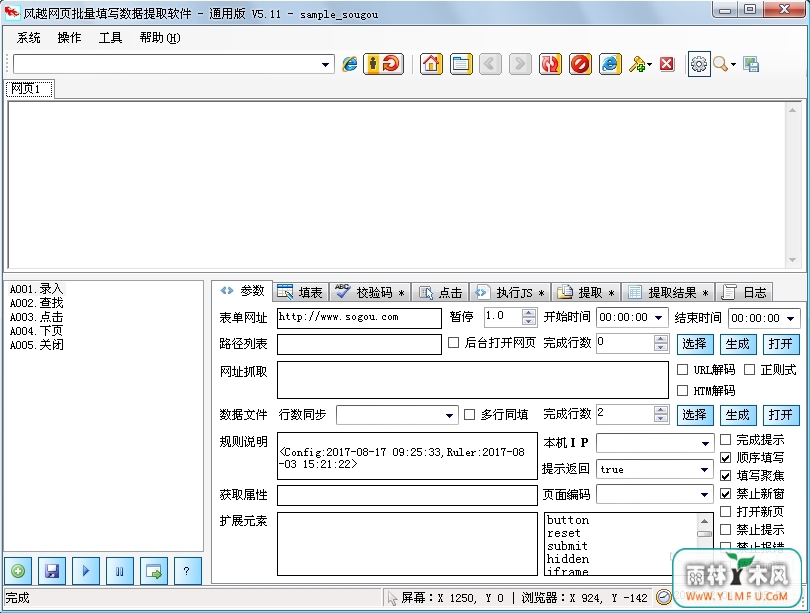
Task: Open the 提示返回 dropdown showing true
Action: 704,469
